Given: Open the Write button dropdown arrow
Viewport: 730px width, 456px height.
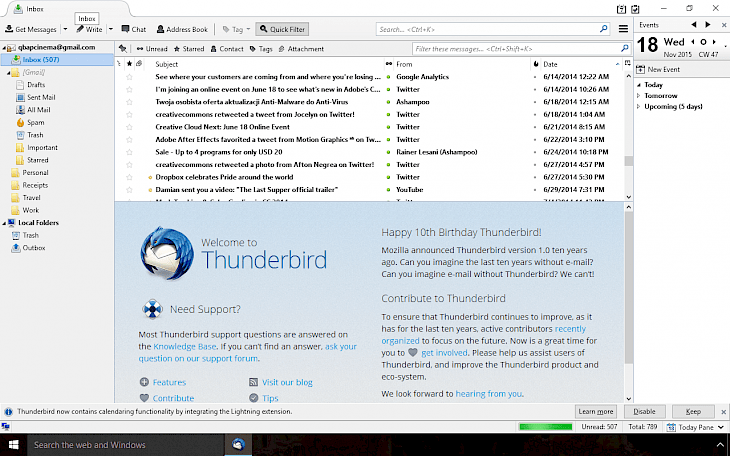Looking at the screenshot, I should (111, 29).
